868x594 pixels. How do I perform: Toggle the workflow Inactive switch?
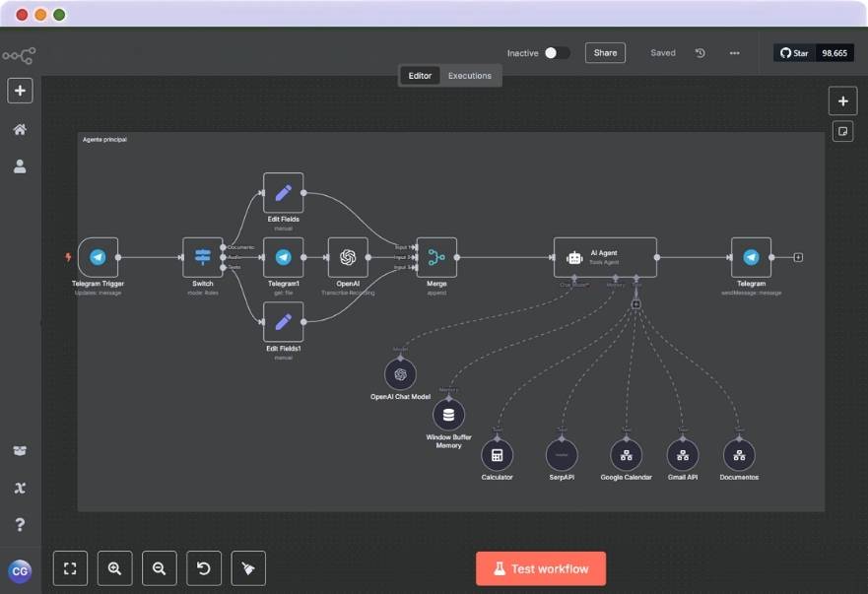pyautogui.click(x=557, y=53)
